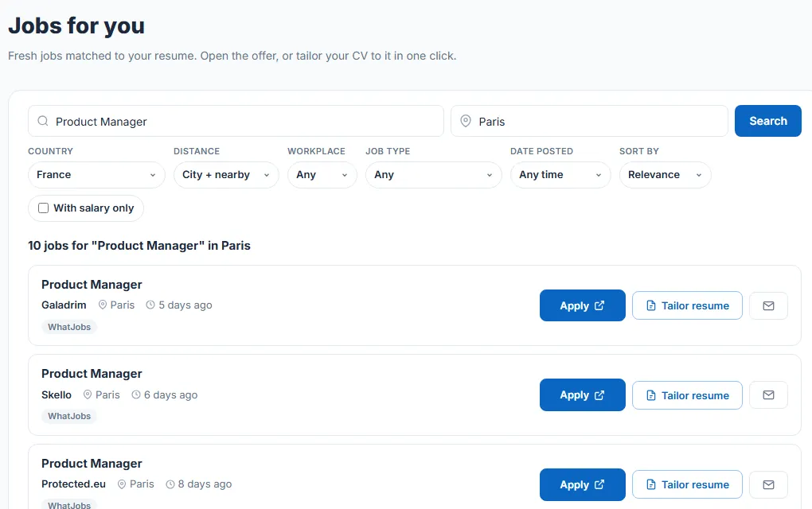Image resolution: width=812 pixels, height=509 pixels.
Task: Click the 10 jobs for Product Manager heading
Action: (139, 246)
